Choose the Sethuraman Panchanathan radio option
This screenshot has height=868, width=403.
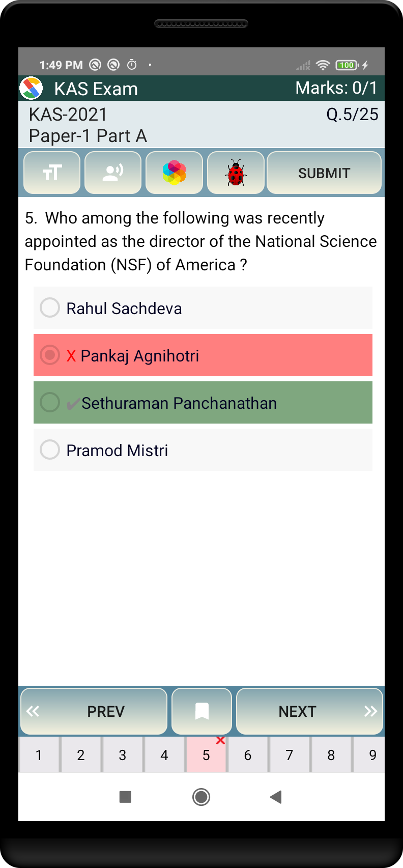[50, 403]
